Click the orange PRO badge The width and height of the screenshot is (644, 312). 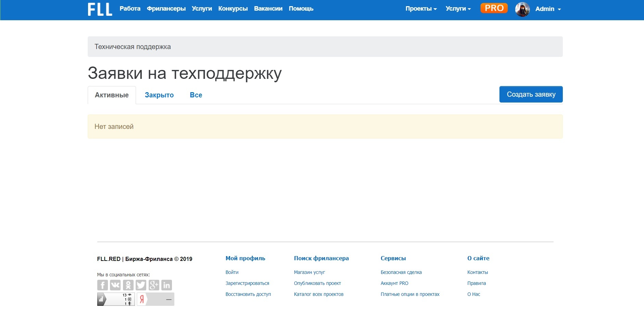coord(494,8)
